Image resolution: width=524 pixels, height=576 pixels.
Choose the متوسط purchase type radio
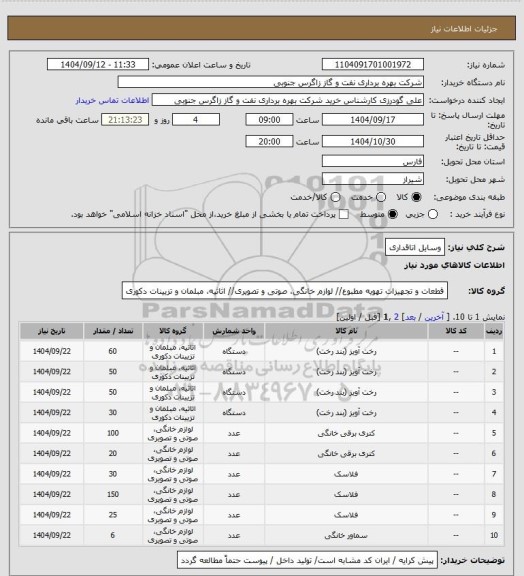pos(392,214)
